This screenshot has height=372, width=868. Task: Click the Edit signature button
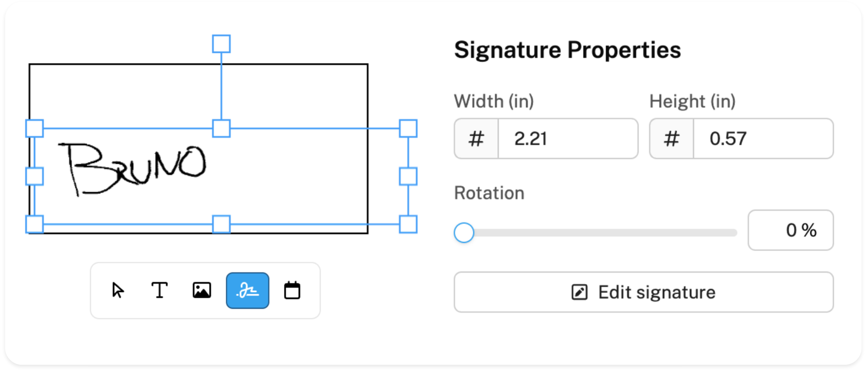click(x=643, y=292)
